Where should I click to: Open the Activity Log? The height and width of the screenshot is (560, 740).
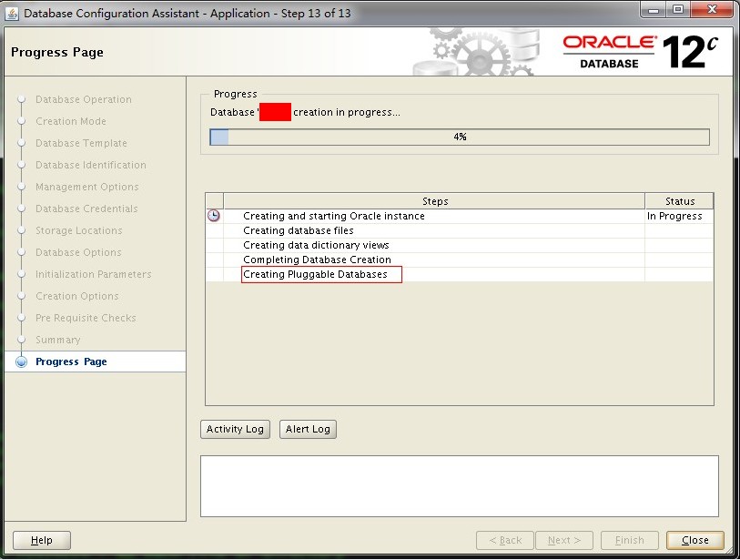tap(235, 429)
